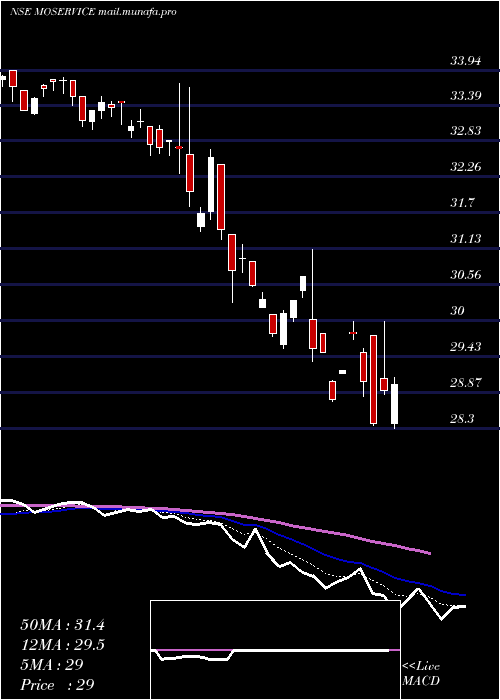
Task: Click the blue 12MA line end point
Action: point(465,595)
